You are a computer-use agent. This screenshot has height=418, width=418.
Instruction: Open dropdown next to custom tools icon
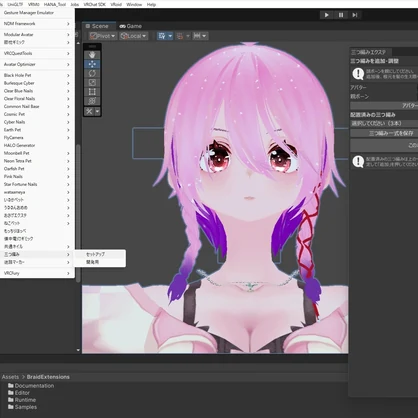pyautogui.click(x=97, y=111)
